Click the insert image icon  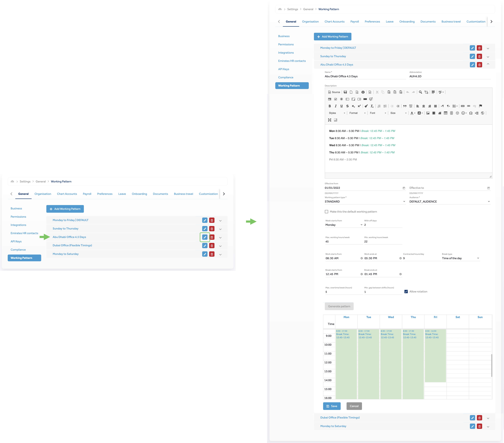coord(428,113)
